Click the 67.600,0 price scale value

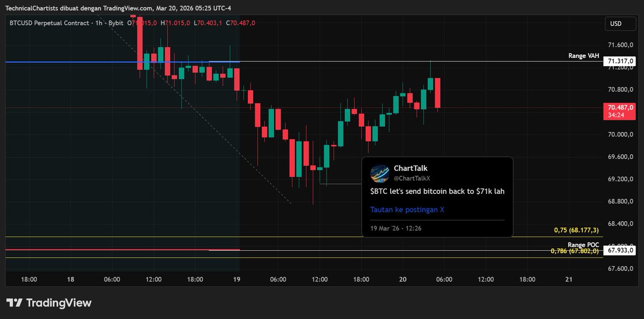coord(621,269)
